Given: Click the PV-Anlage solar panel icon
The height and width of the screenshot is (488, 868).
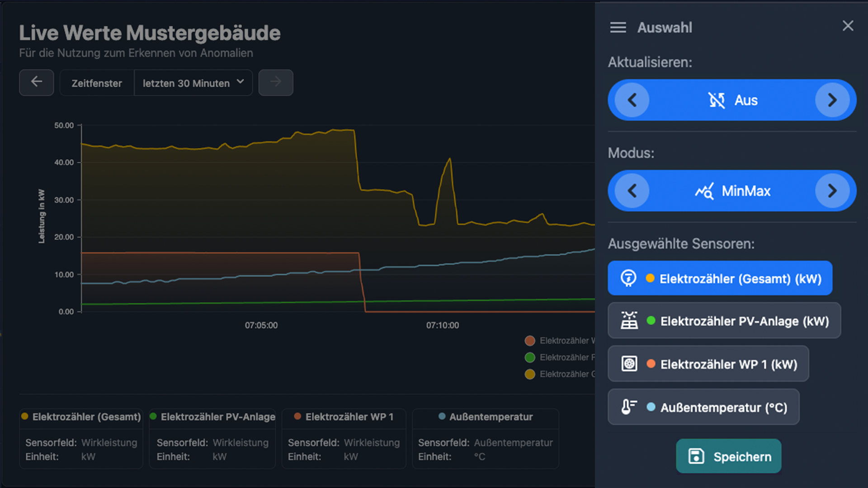Looking at the screenshot, I should (629, 321).
